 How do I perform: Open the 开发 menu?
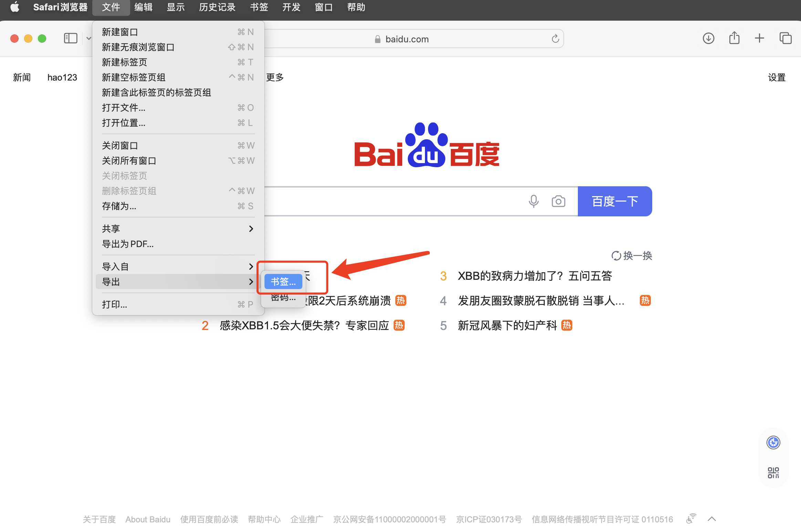291,7
